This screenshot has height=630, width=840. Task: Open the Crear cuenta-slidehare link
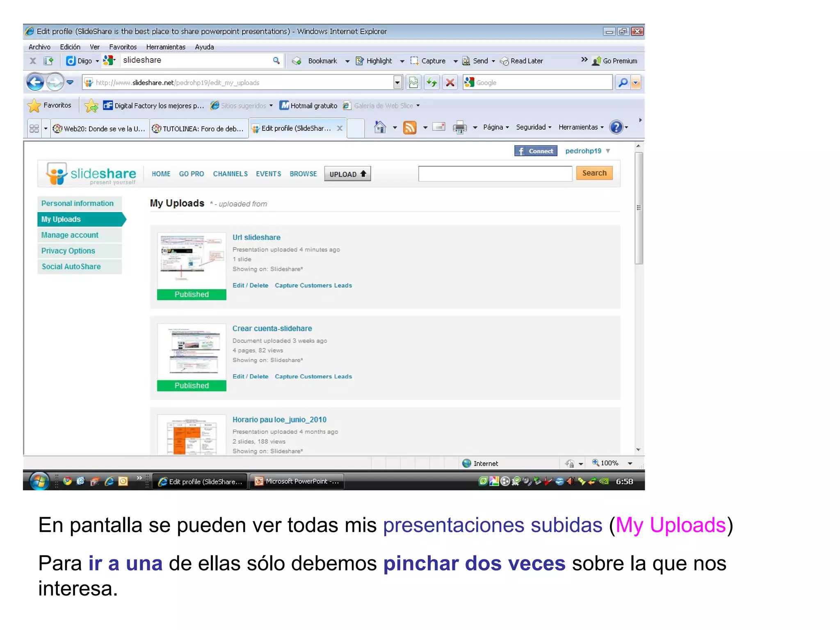272,329
